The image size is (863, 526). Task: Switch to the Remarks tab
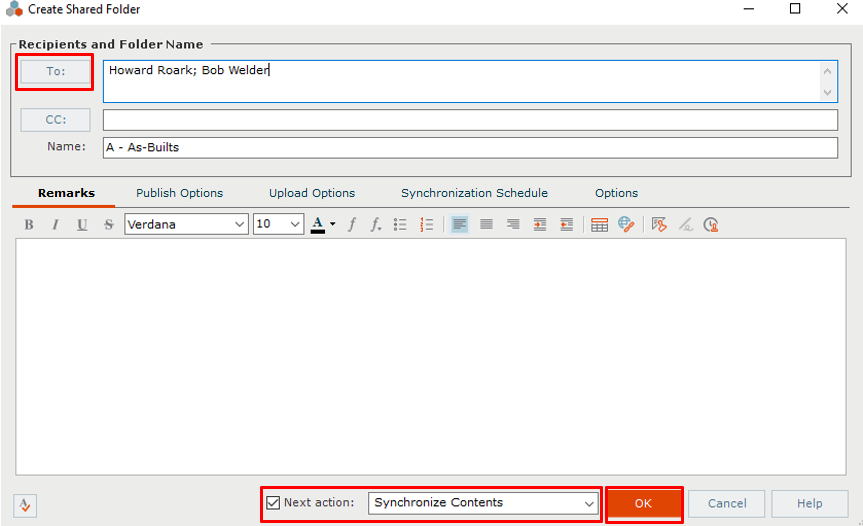point(66,193)
